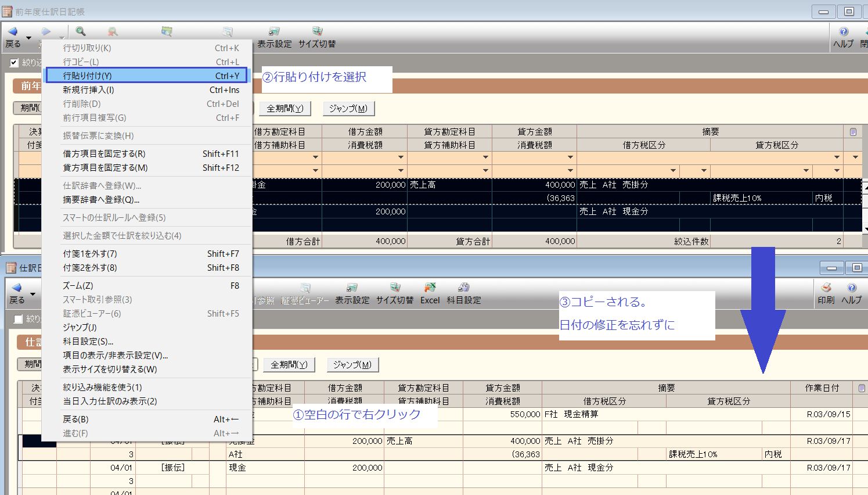The image size is (868, 495).
Task: Click the F社 現金精算 cell in lower grid
Action: (x=666, y=414)
